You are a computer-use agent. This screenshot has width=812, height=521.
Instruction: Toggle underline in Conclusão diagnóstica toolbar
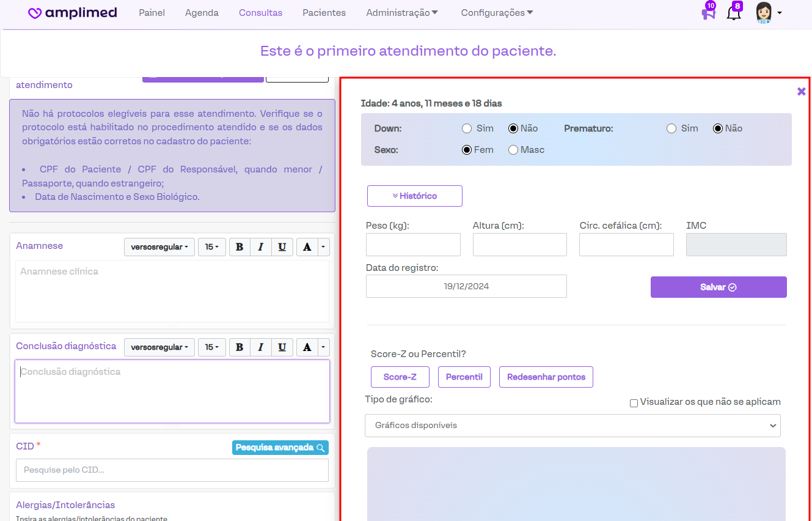pos(282,347)
